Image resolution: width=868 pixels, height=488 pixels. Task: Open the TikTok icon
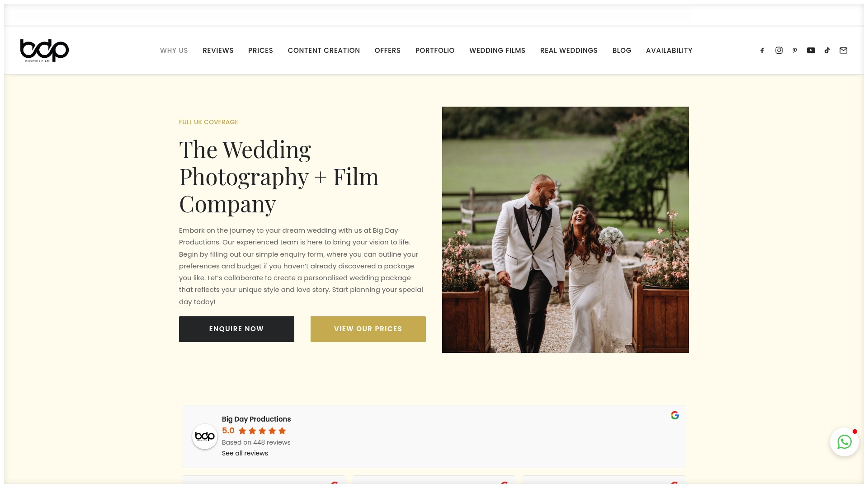pos(827,50)
